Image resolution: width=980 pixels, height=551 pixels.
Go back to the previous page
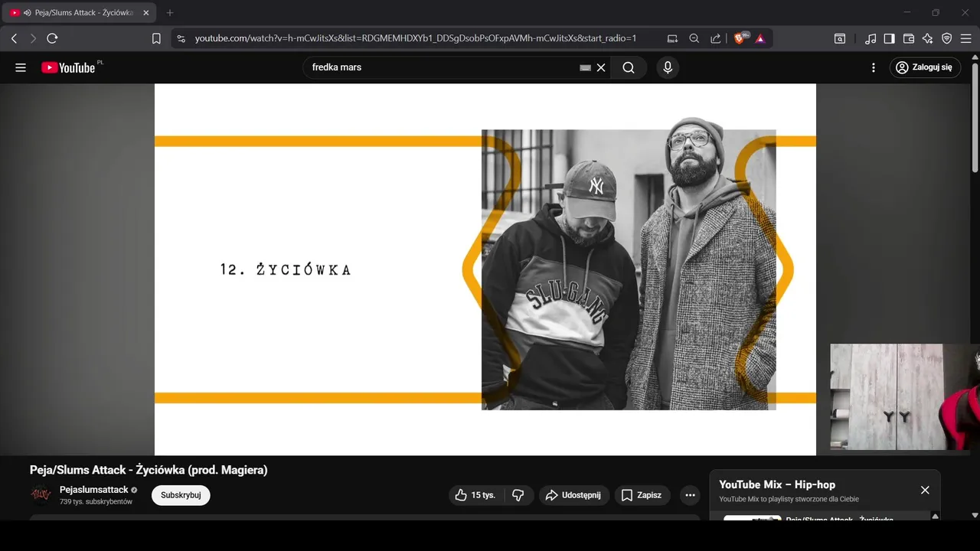(14, 38)
